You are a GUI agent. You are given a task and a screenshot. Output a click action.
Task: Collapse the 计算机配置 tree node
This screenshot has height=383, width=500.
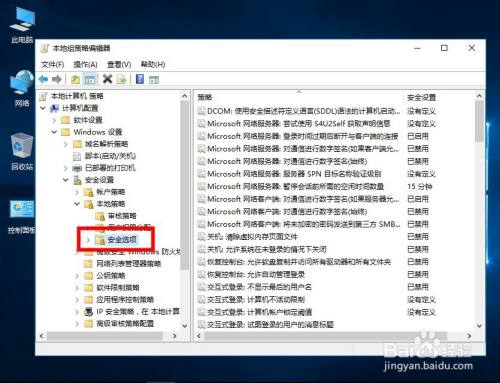[43, 108]
